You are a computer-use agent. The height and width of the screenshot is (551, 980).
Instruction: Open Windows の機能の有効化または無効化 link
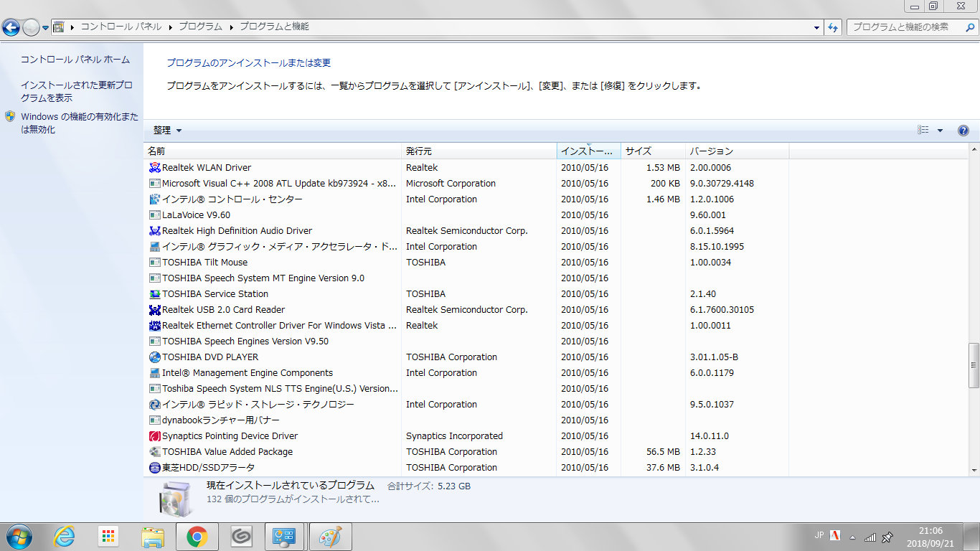coord(80,123)
